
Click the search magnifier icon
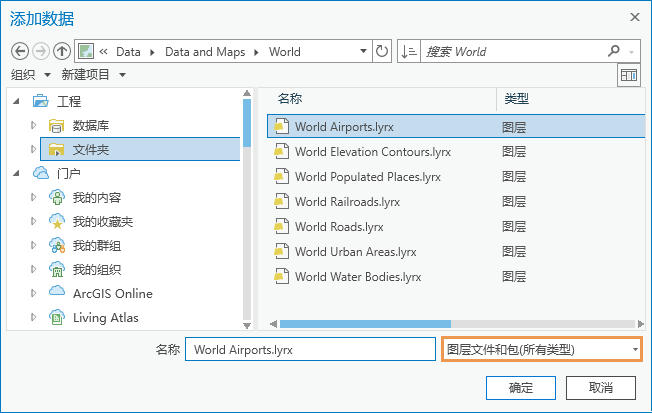coord(614,51)
